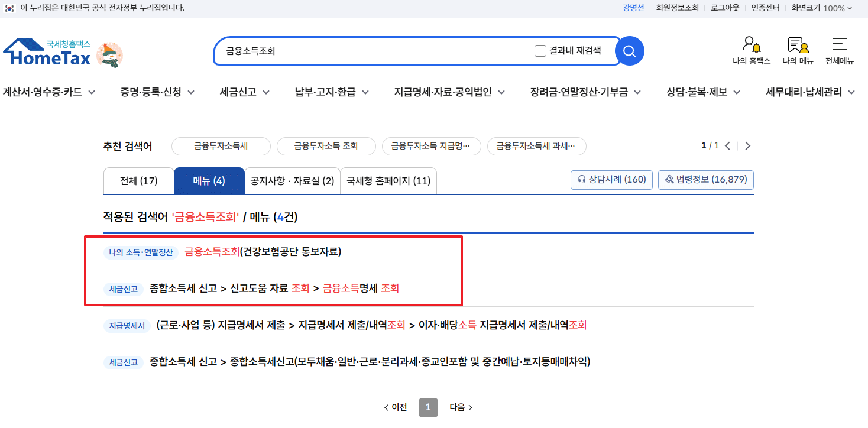
Task: Open the 국세청 홈페이지 (11) tab
Action: click(x=388, y=180)
